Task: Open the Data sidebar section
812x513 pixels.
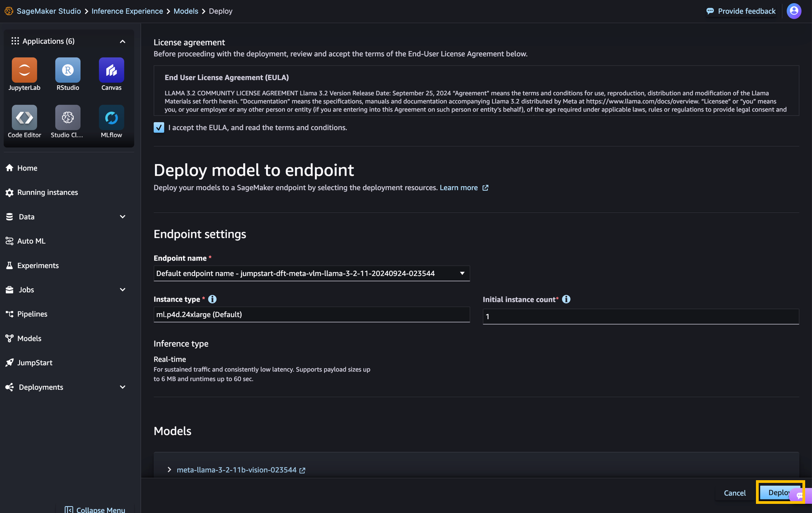Action: tap(26, 217)
